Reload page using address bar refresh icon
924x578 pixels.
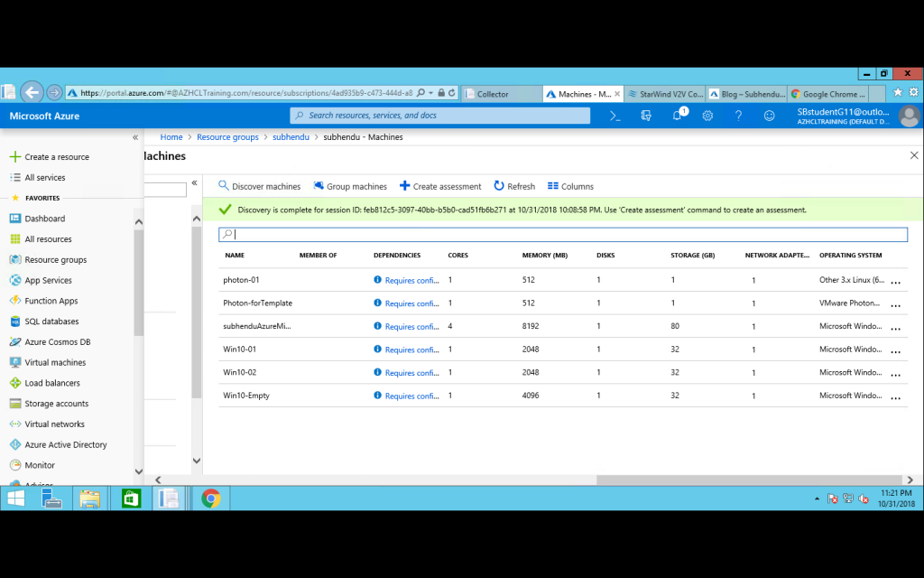pyautogui.click(x=452, y=93)
